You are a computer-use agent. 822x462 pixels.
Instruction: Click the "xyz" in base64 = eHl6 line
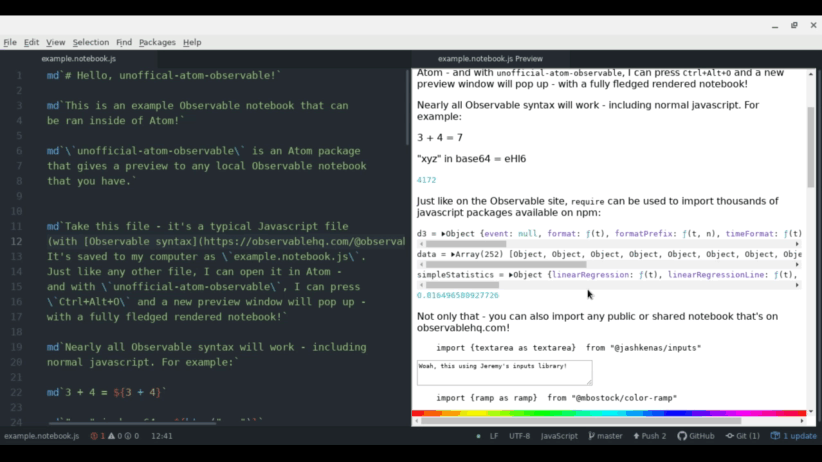(471, 159)
